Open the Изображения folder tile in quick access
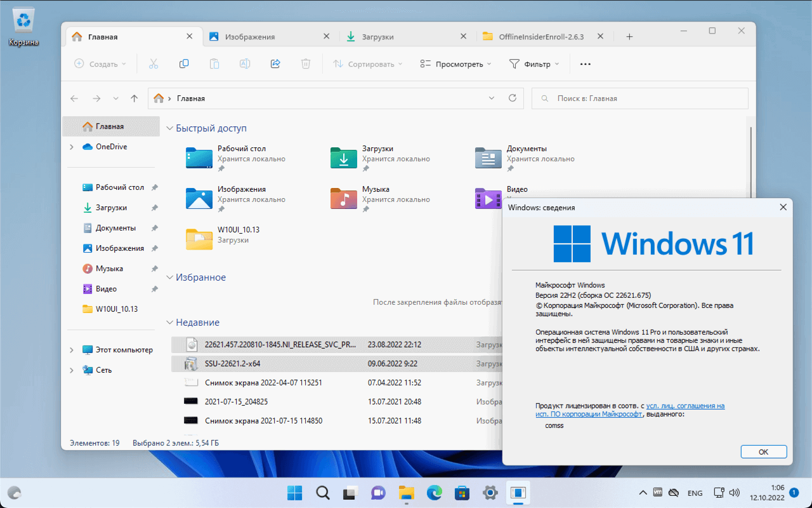Viewport: 812px width, 508px height. (236, 199)
